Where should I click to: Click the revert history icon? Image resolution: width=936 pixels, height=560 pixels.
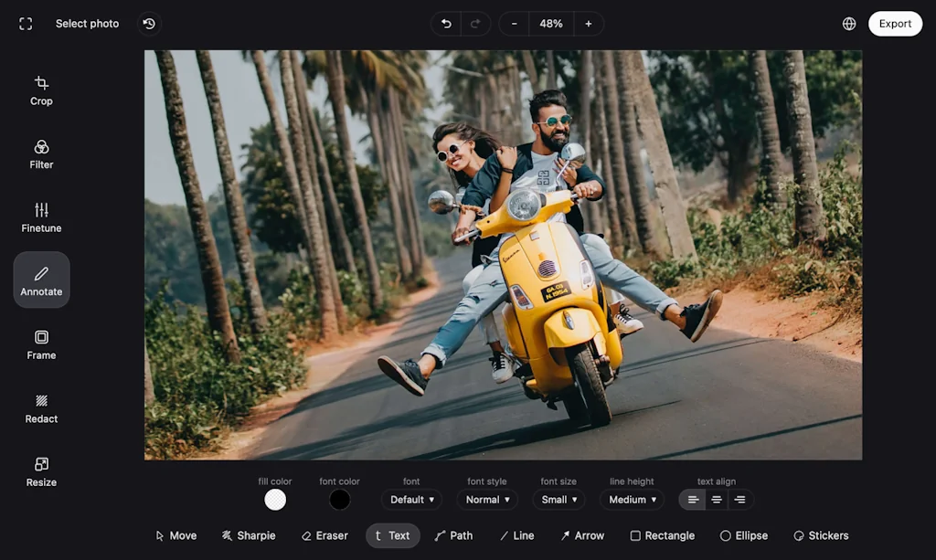(149, 24)
